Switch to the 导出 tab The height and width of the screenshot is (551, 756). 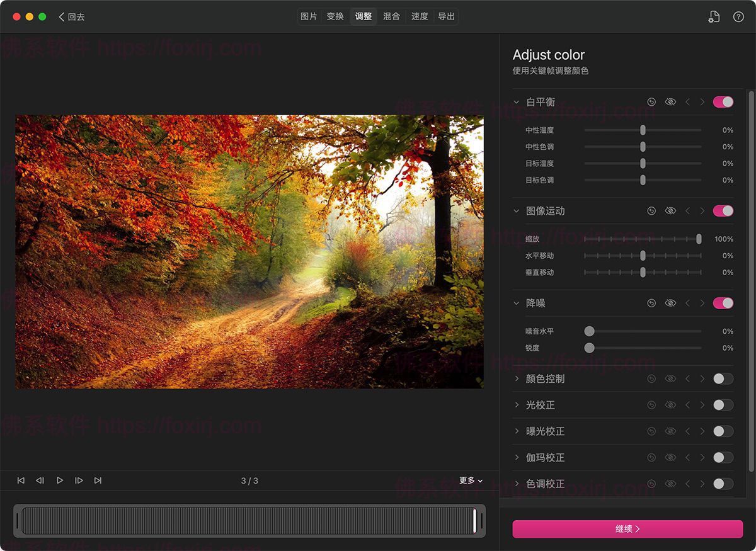click(446, 16)
